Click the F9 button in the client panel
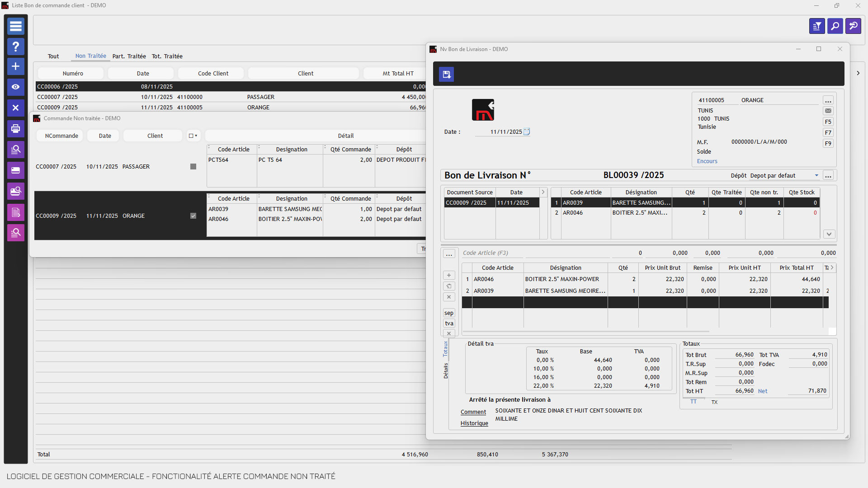The image size is (868, 488). (x=828, y=144)
